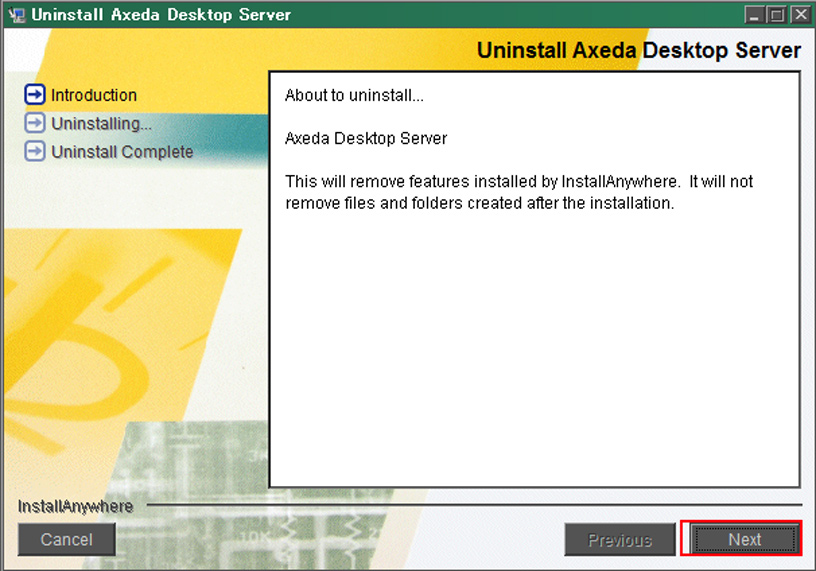The height and width of the screenshot is (571, 816).
Task: Click the 'Uninstall Axeda Desktop Server' banner heading
Action: pyautogui.click(x=639, y=50)
